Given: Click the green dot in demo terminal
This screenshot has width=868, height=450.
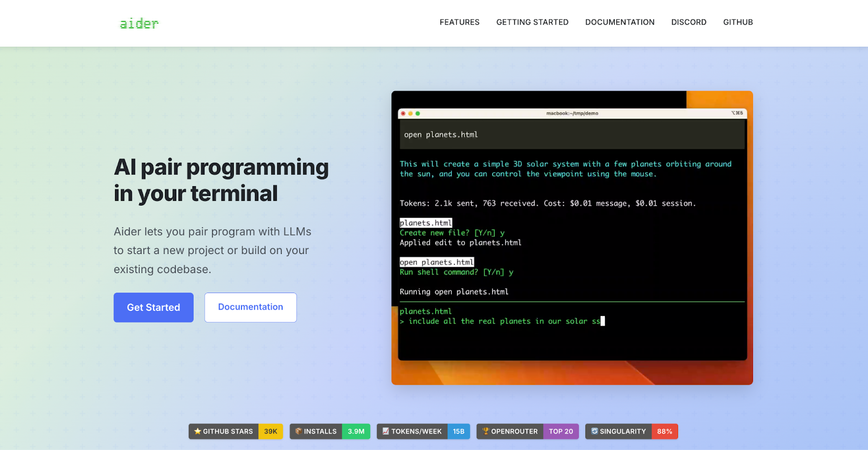Looking at the screenshot, I should click(x=418, y=113).
